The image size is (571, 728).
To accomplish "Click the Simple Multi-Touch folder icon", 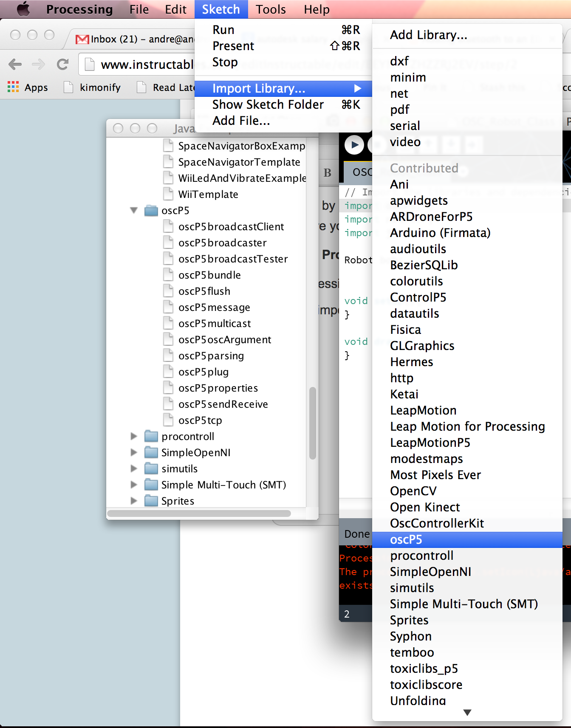I will (151, 485).
